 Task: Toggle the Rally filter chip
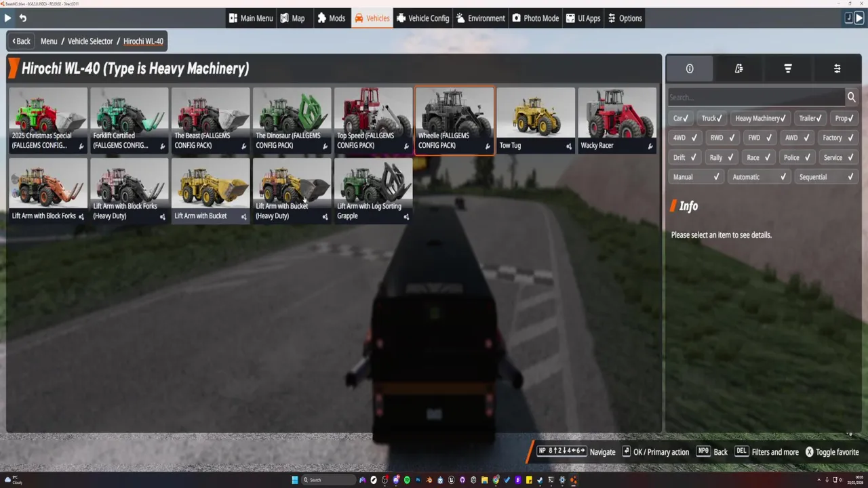pos(722,157)
